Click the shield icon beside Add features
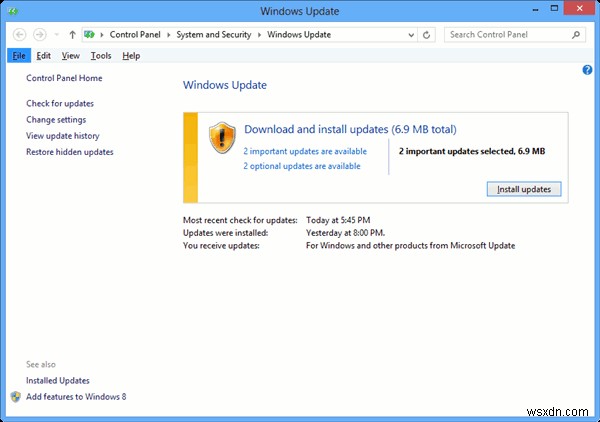Screen dimensions: 600x422 pyautogui.click(x=16, y=397)
